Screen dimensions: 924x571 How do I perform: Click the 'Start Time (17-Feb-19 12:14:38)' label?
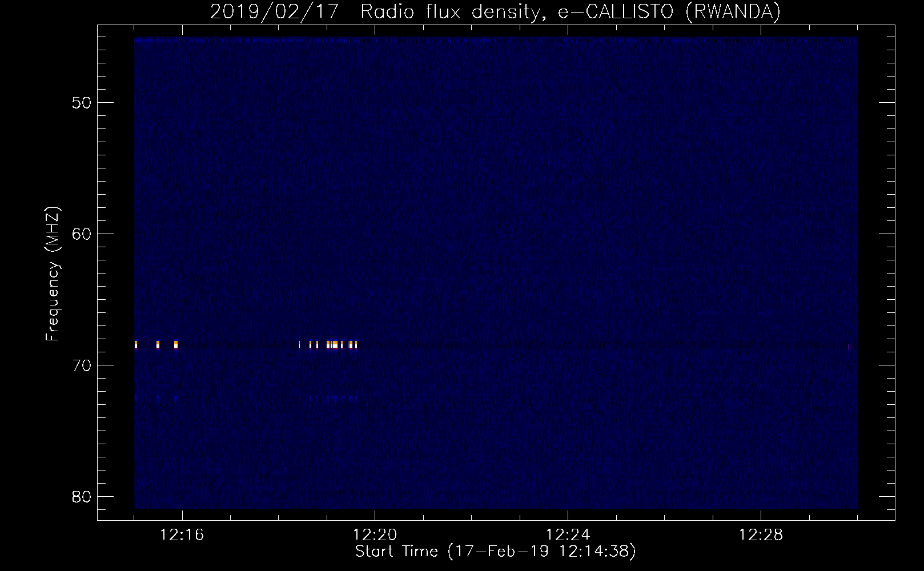point(495,552)
